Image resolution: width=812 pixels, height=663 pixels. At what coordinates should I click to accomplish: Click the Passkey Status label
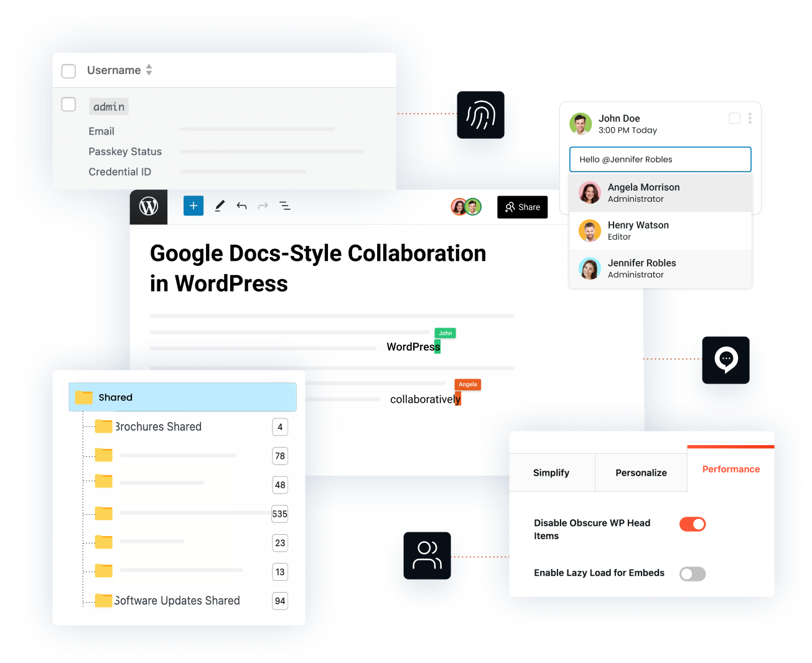125,151
